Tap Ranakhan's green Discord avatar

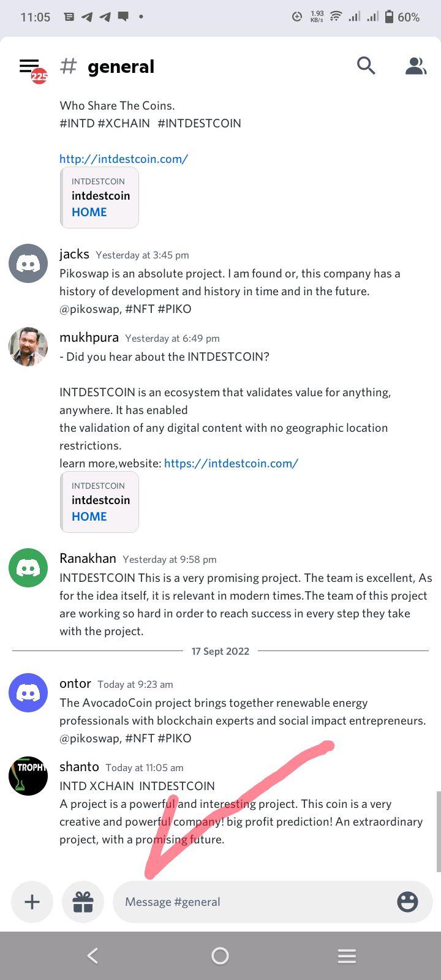[28, 568]
